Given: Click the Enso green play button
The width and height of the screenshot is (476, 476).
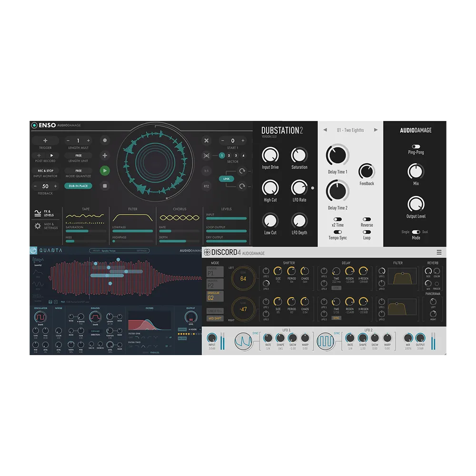Looking at the screenshot, I should coord(105,170).
